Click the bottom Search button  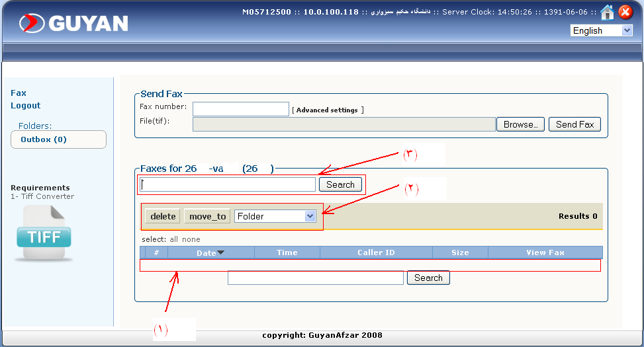tap(428, 278)
